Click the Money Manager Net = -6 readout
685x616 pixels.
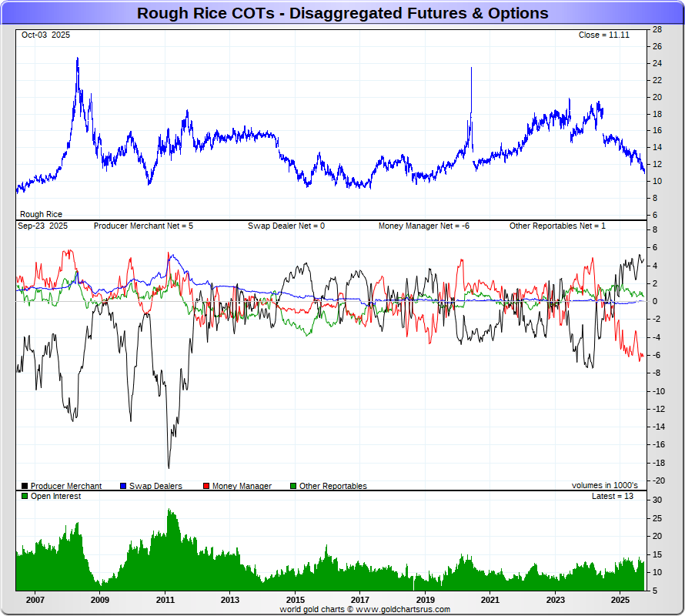tap(424, 226)
